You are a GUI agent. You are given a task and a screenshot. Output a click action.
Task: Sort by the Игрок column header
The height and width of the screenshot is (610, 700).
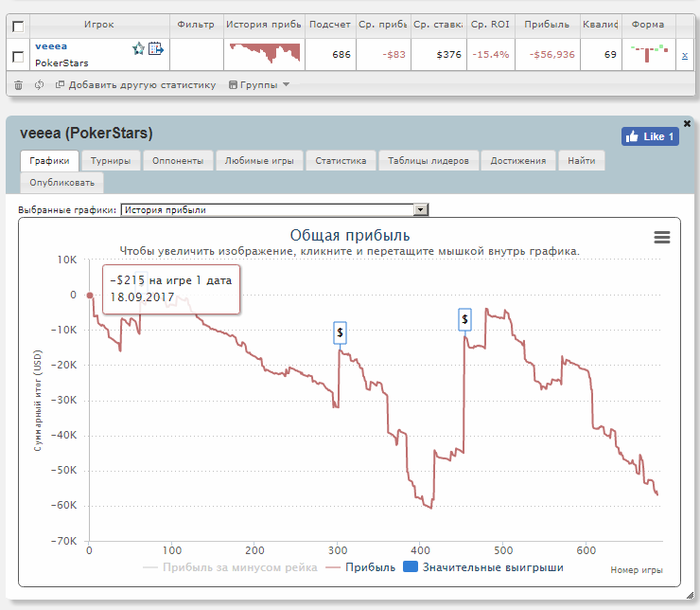[99, 25]
